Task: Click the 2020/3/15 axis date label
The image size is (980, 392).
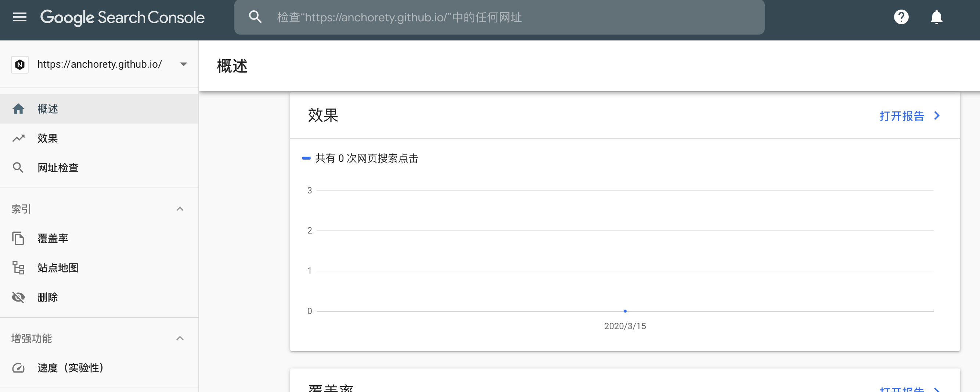Action: [625, 326]
